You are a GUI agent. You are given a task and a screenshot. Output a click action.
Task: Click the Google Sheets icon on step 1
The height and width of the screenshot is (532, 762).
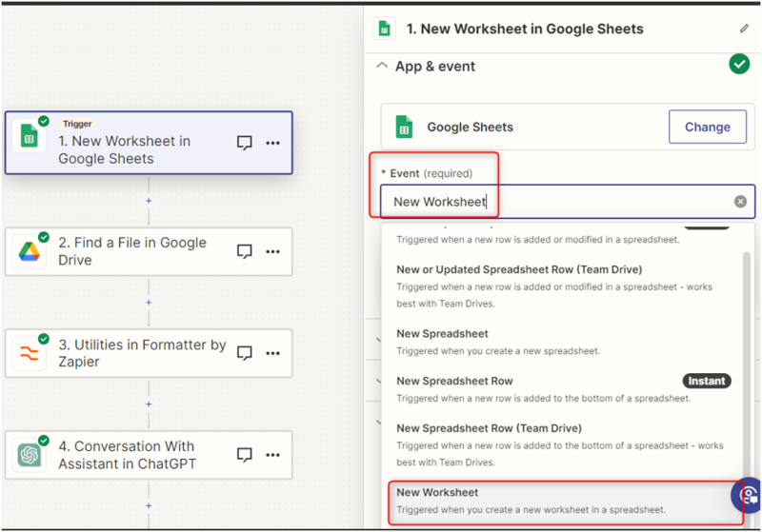pos(30,138)
